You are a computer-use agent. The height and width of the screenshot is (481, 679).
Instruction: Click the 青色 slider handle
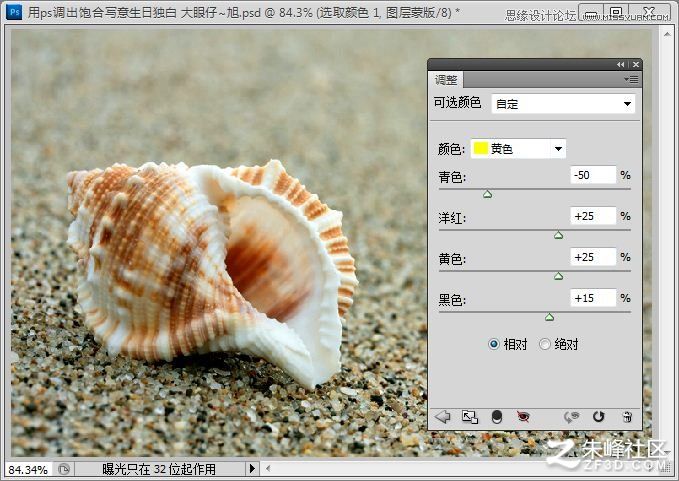coord(487,194)
